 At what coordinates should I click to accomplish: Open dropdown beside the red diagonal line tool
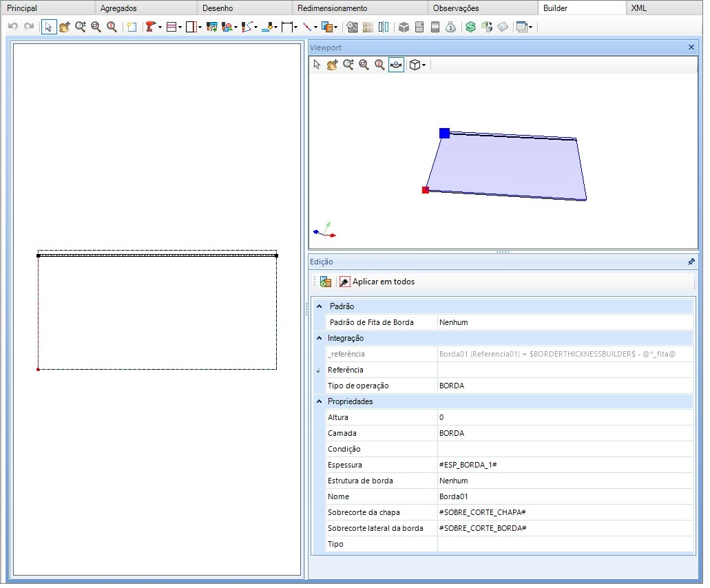coord(315,28)
